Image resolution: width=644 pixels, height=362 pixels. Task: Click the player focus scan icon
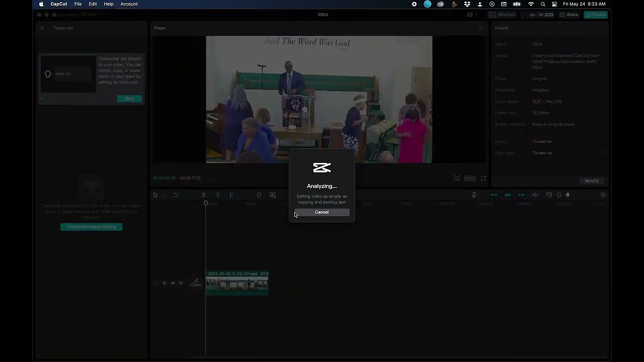457,178
